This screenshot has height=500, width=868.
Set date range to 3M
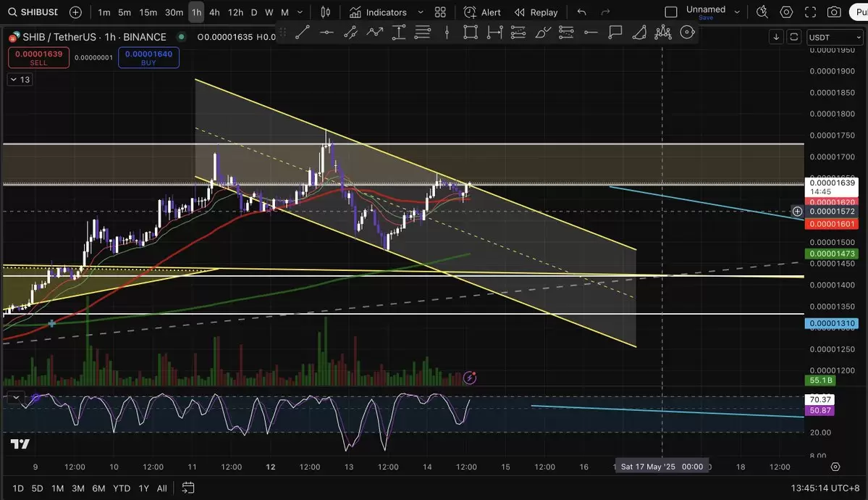[78, 488]
